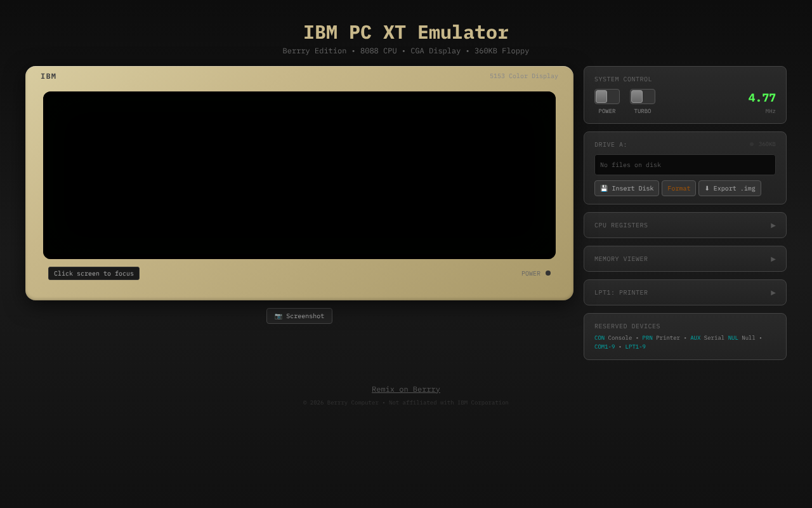Click the floppy disk icon on Insert Disk
The height and width of the screenshot is (508, 812).
605,188
